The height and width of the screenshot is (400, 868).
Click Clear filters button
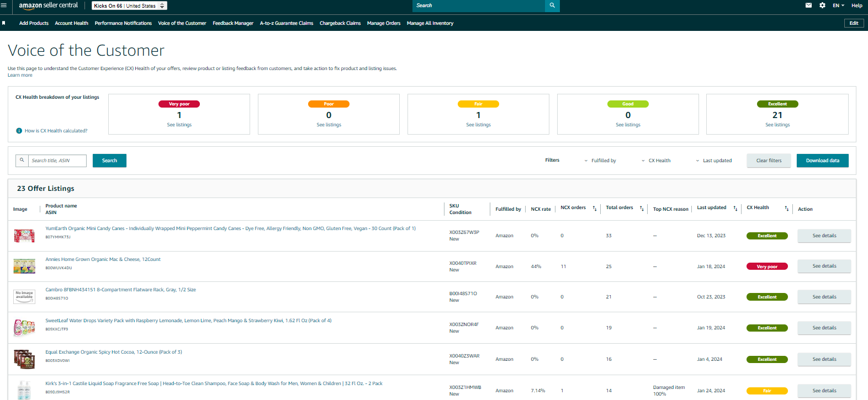[x=769, y=161]
